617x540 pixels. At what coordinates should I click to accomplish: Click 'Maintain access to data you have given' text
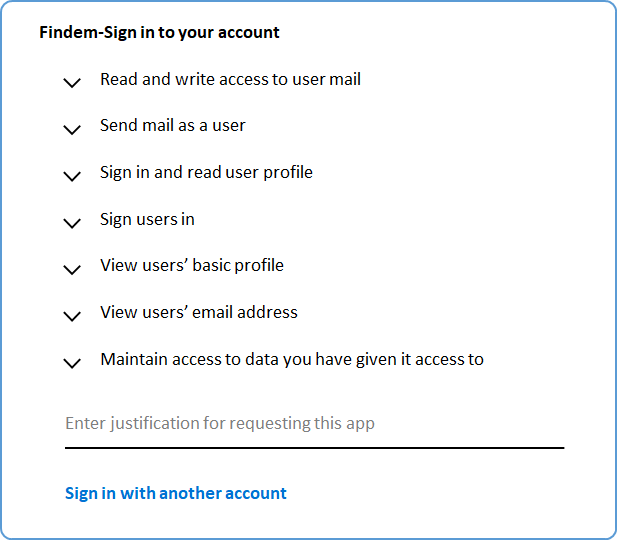tap(291, 359)
